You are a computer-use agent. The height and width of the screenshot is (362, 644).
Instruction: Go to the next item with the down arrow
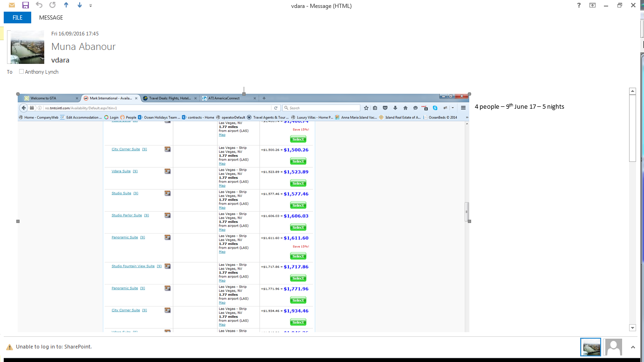click(x=80, y=5)
